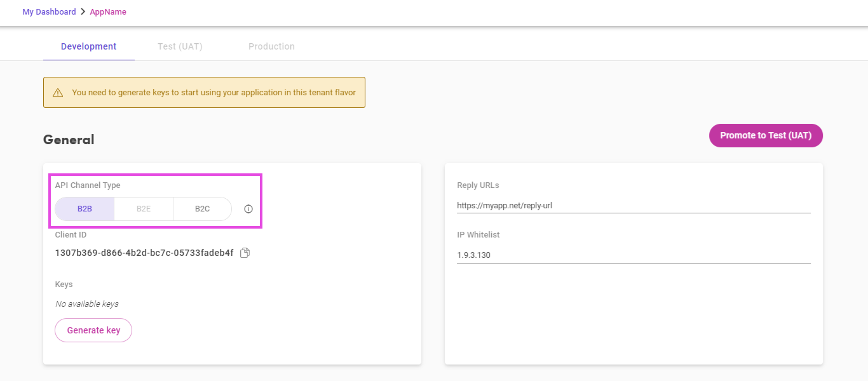The image size is (868, 381).
Task: Click the warning triangle icon in the banner
Action: (x=58, y=93)
